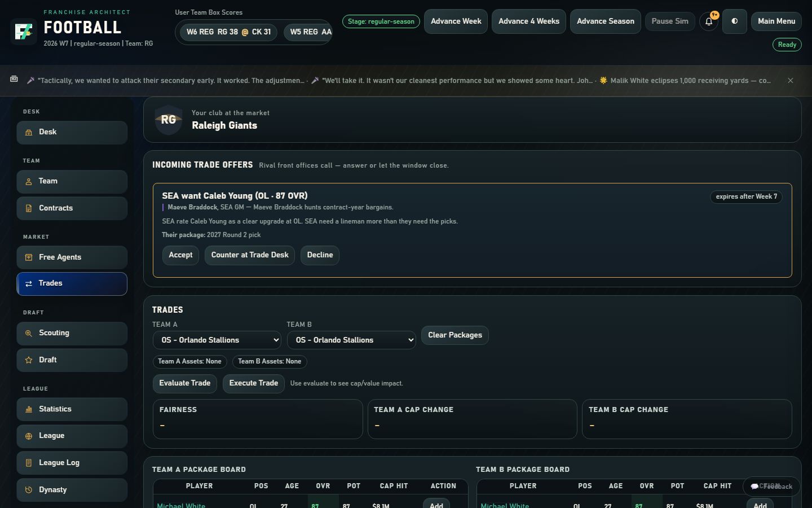This screenshot has height=508, width=812.
Task: Toggle the dark/light theme button
Action: tap(734, 21)
